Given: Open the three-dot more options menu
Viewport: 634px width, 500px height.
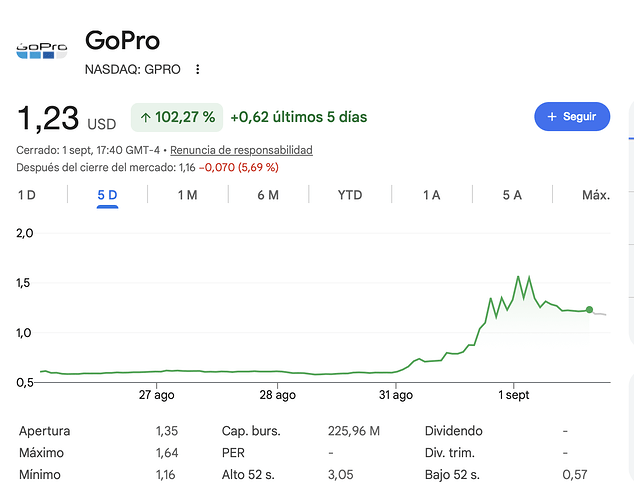Looking at the screenshot, I should coord(197,69).
